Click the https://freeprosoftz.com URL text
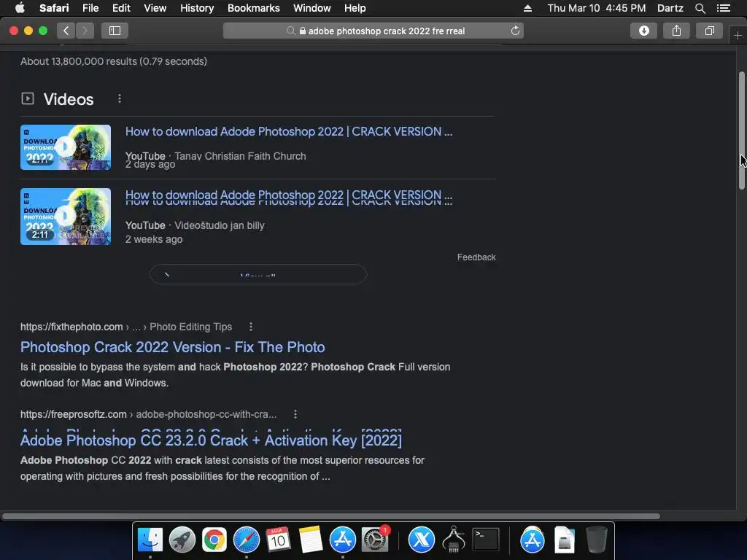 pyautogui.click(x=74, y=414)
